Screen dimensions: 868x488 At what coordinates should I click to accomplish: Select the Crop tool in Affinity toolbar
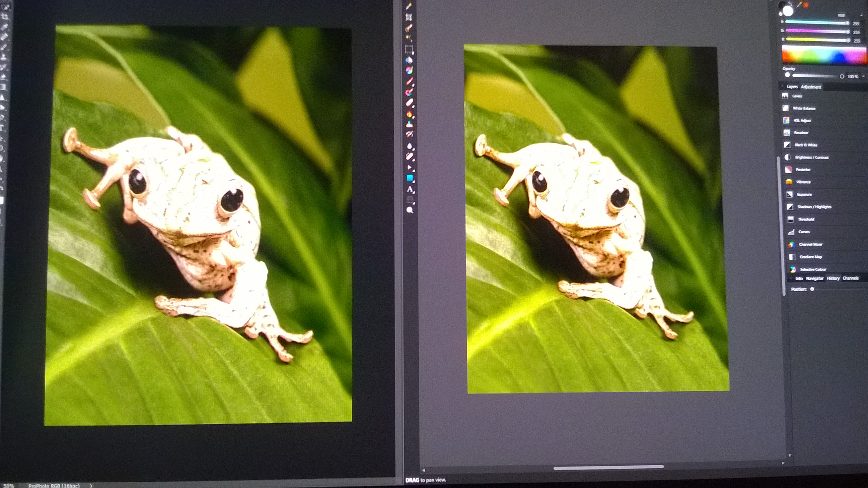coord(409,17)
